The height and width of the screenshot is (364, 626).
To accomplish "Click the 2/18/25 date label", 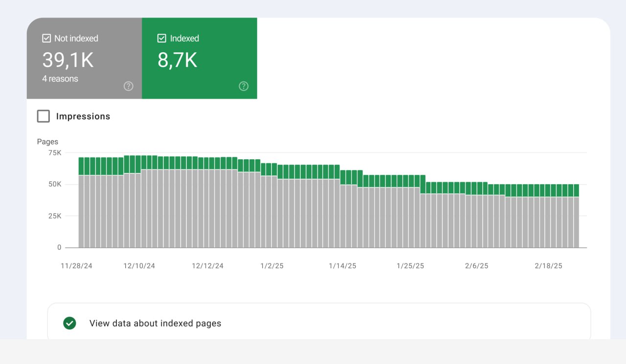I will [x=548, y=266].
